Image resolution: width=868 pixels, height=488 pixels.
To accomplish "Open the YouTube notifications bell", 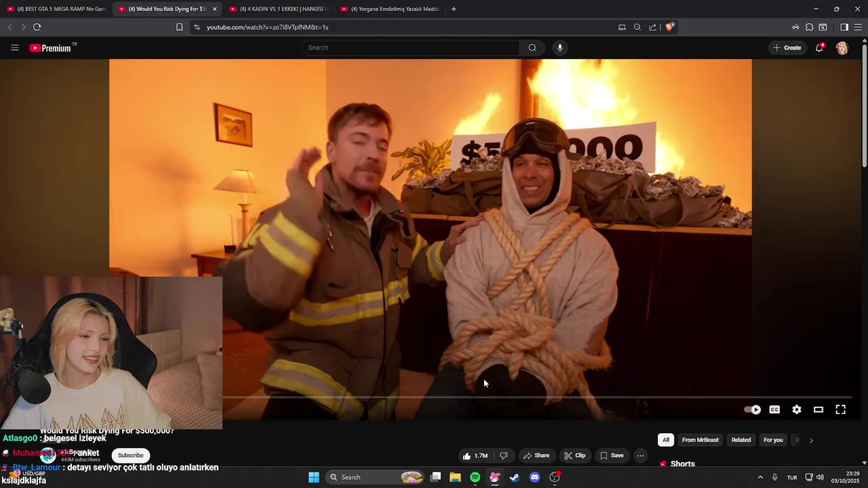I will click(819, 47).
